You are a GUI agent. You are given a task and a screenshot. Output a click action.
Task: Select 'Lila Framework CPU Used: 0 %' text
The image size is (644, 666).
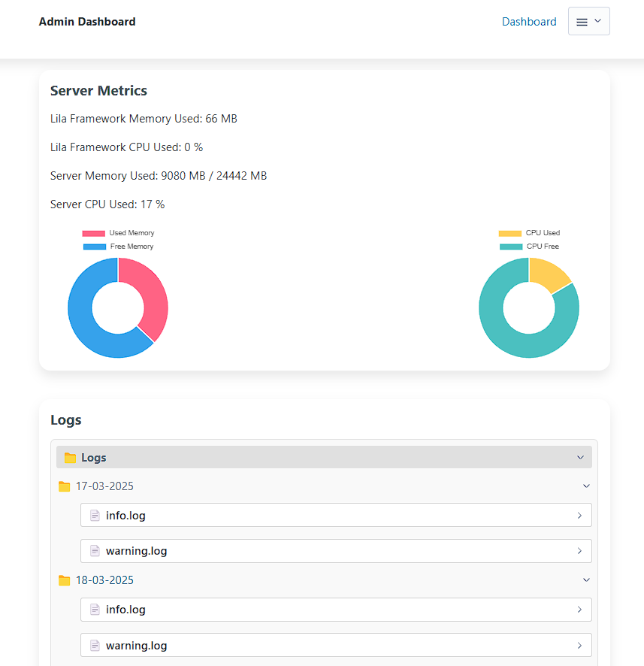tap(126, 147)
